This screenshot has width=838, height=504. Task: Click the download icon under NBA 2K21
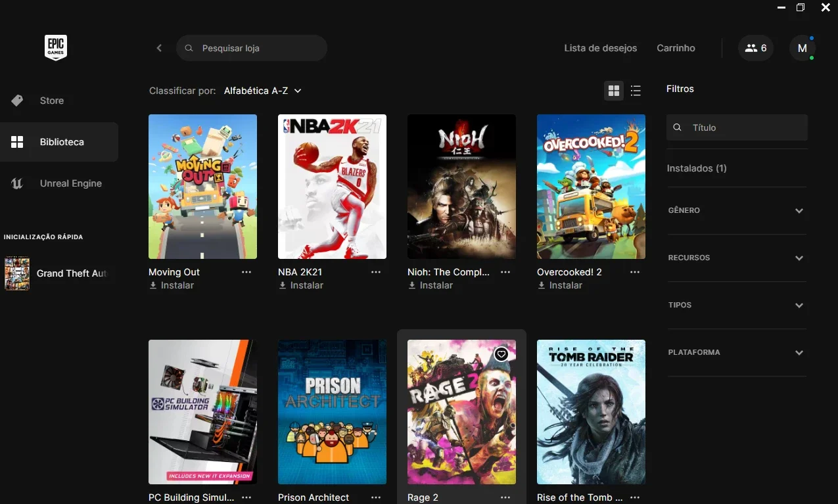click(283, 286)
